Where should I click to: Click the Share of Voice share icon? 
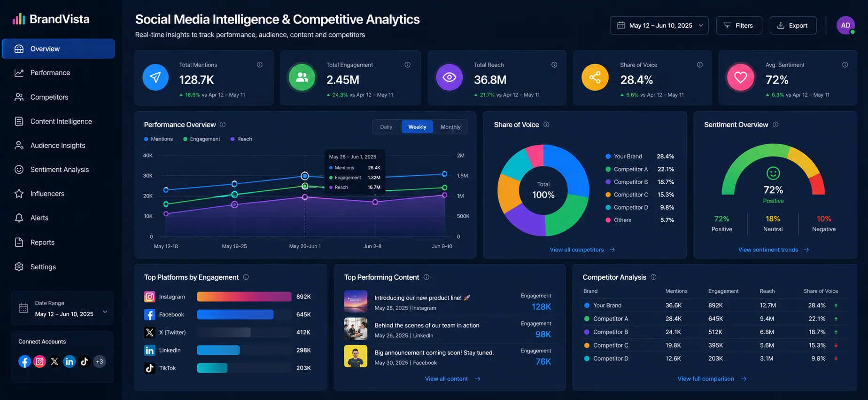click(595, 77)
